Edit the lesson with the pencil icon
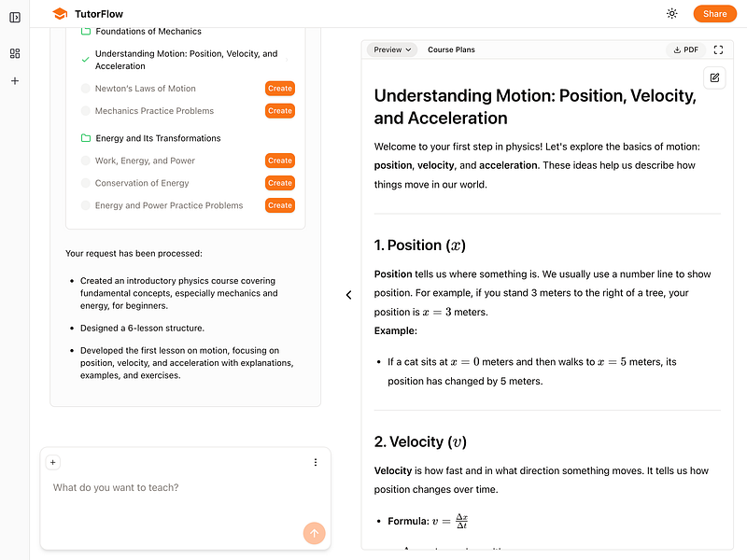Viewport: 747px width, 560px height. click(714, 77)
